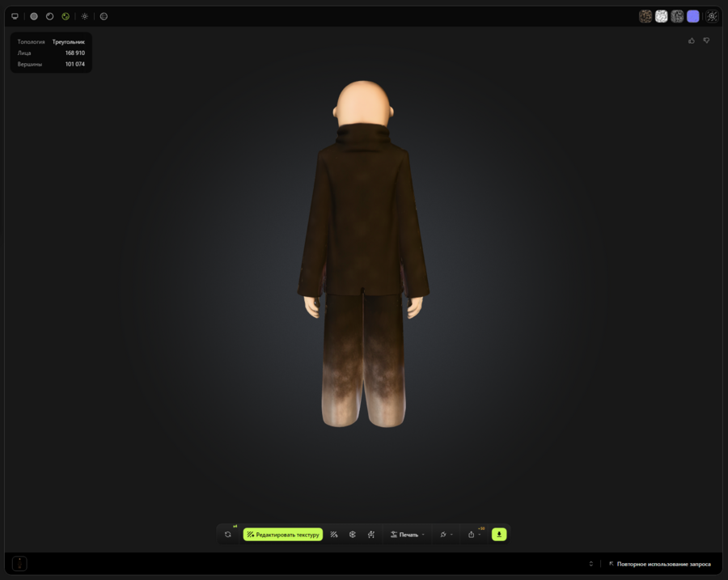Screen dimensions: 728x580
Task: Switch to solid gray shading mode
Action: point(34,16)
